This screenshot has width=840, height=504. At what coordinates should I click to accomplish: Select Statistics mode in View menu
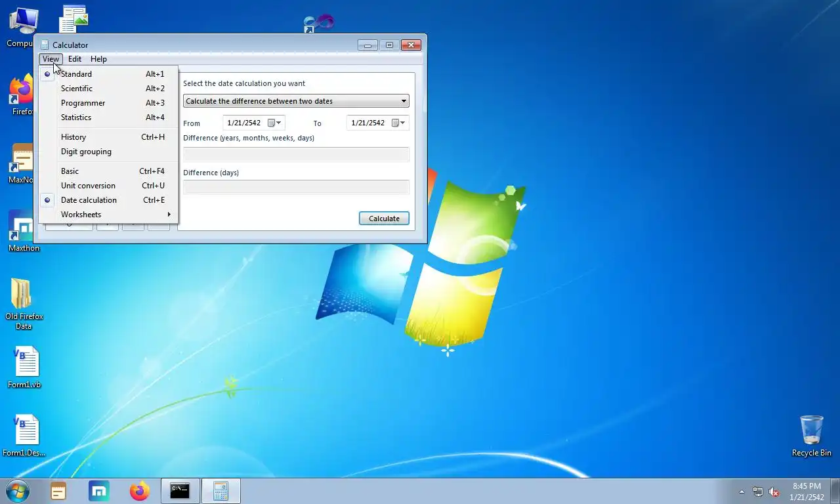[x=108, y=117]
